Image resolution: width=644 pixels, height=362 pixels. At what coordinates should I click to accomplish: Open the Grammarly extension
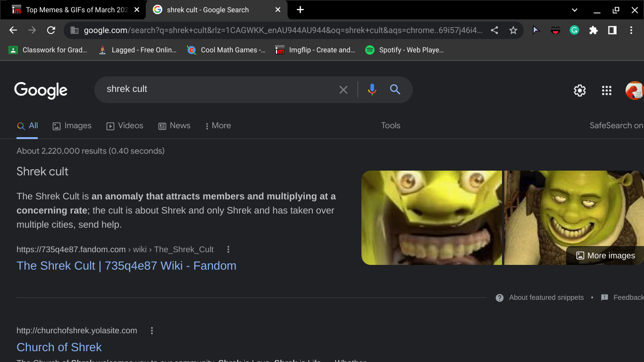(574, 30)
